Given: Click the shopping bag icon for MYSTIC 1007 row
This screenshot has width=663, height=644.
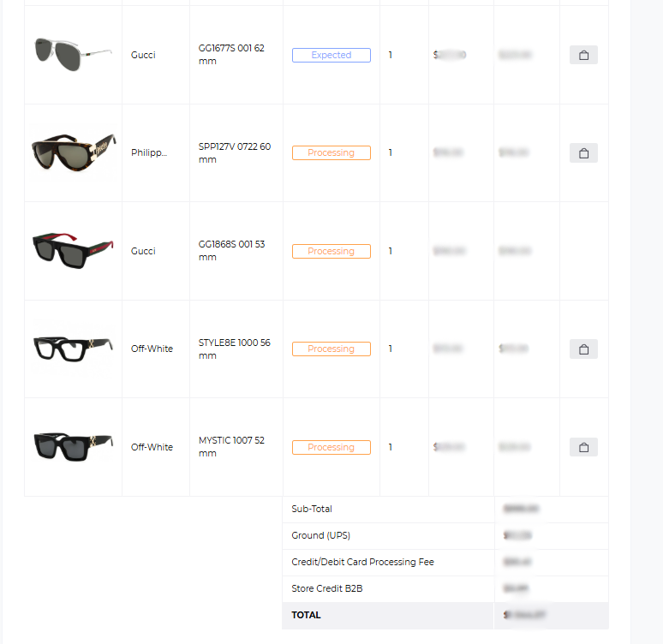Looking at the screenshot, I should click(583, 447).
